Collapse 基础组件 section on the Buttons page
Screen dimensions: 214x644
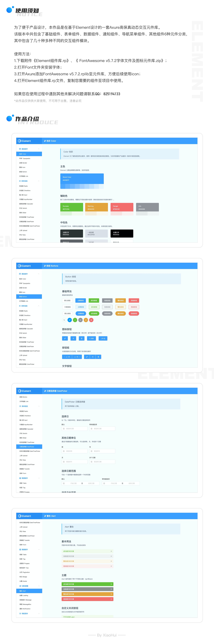[39, 274]
